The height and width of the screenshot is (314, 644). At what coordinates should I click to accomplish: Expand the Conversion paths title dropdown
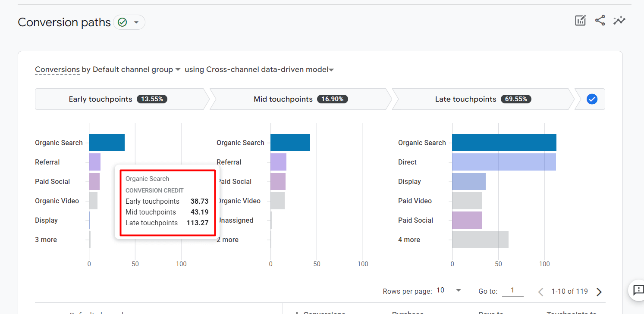137,22
